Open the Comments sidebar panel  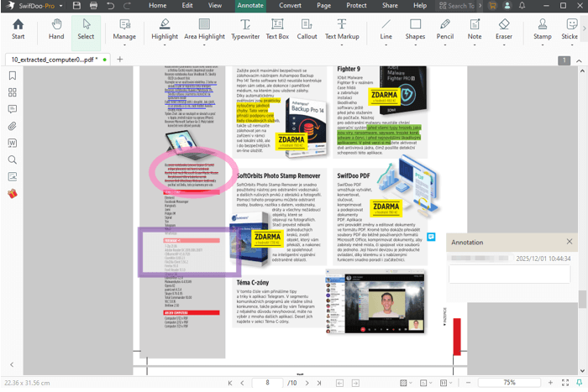tap(13, 109)
